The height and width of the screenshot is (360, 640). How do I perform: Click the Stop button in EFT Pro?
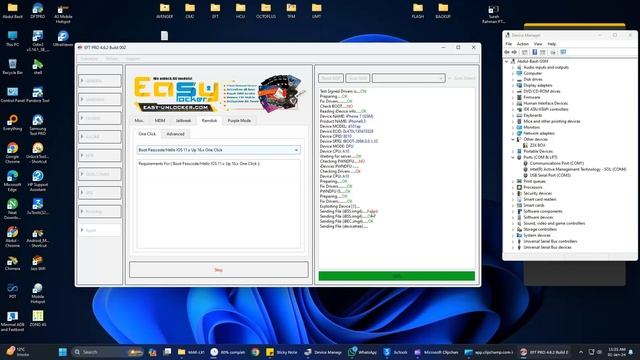[218, 270]
